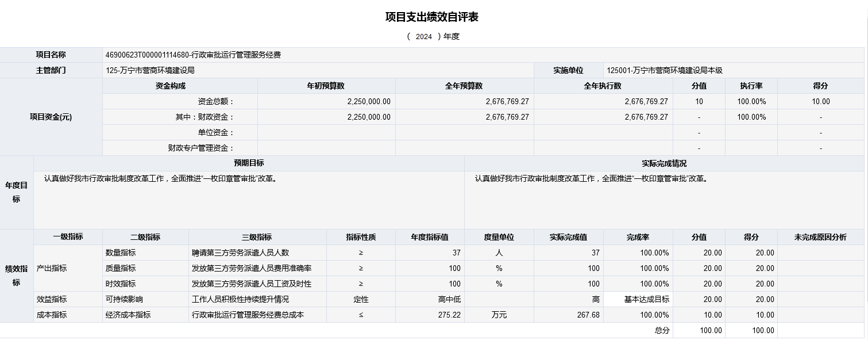Select the 高中低 indicator value cell
868x340 pixels.
[429, 299]
